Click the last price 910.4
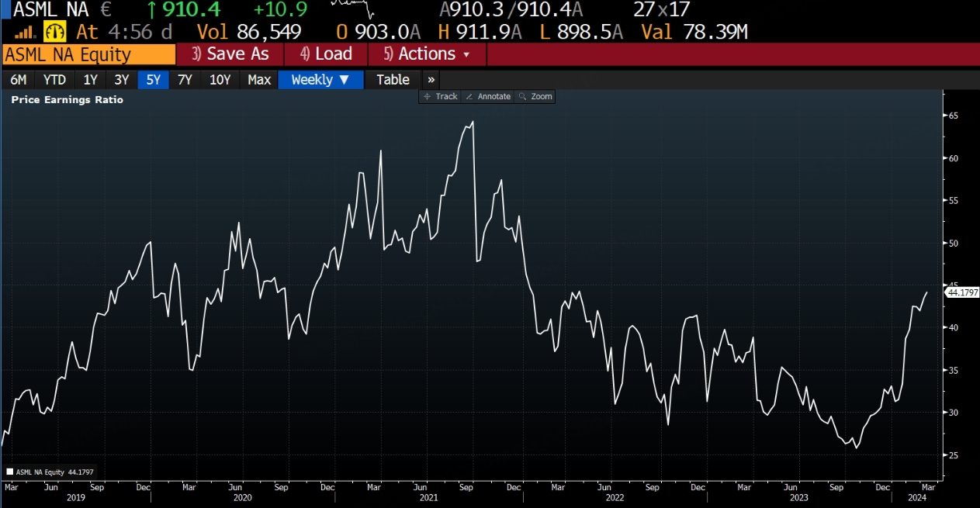This screenshot has width=980, height=508. (x=191, y=10)
